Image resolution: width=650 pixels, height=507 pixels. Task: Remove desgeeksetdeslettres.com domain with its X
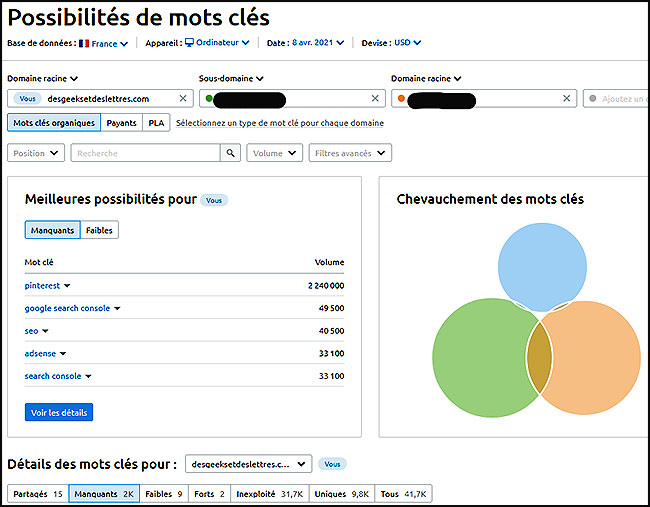coord(183,99)
